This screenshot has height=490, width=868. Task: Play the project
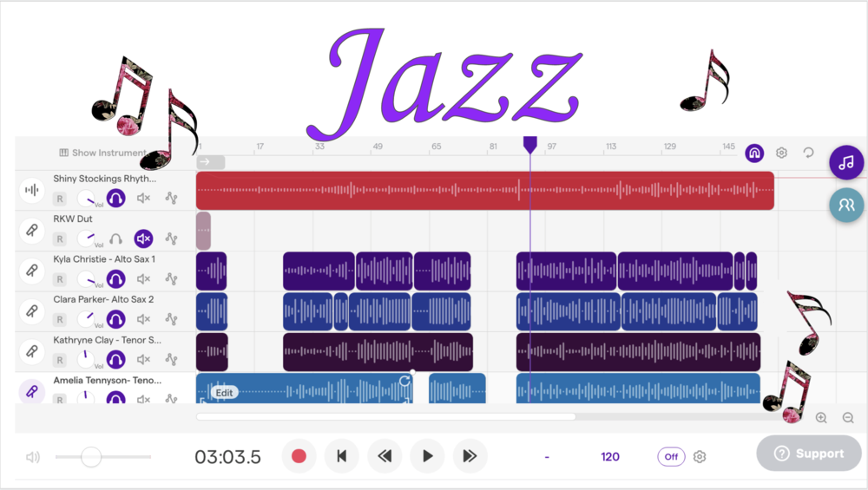click(427, 456)
